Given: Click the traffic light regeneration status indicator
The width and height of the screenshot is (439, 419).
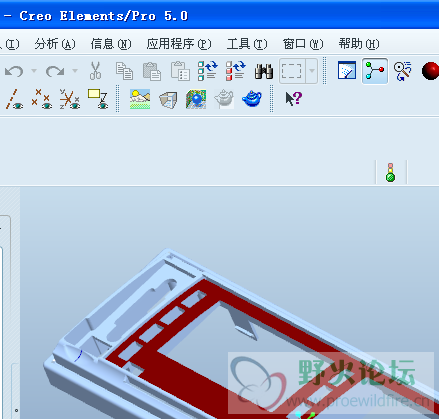Looking at the screenshot, I should pyautogui.click(x=390, y=172).
